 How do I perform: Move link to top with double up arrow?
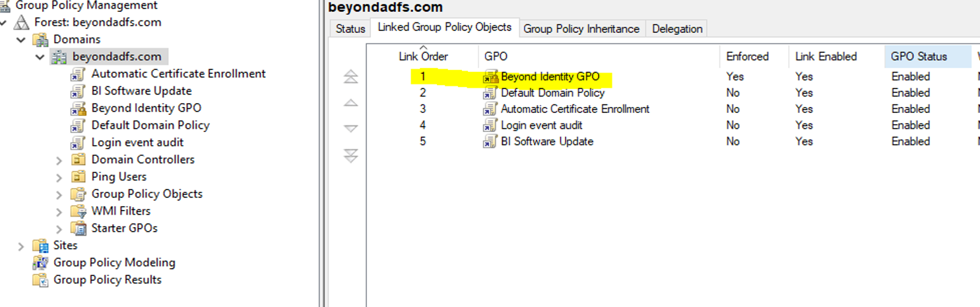pyautogui.click(x=351, y=77)
